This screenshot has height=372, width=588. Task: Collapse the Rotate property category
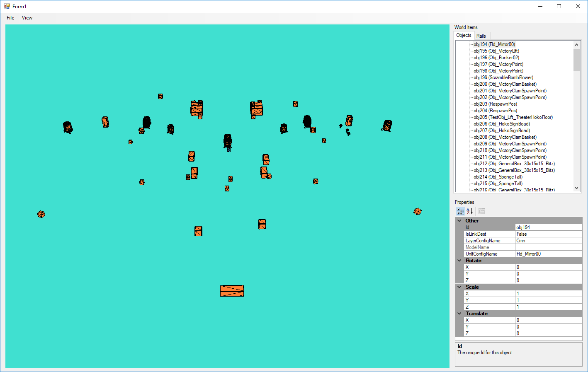coord(459,261)
